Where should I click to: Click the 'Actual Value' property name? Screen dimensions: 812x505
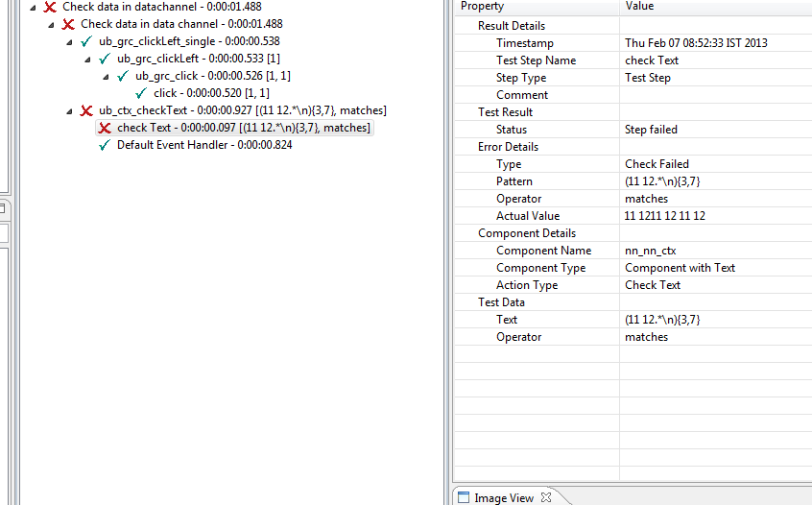coord(528,216)
